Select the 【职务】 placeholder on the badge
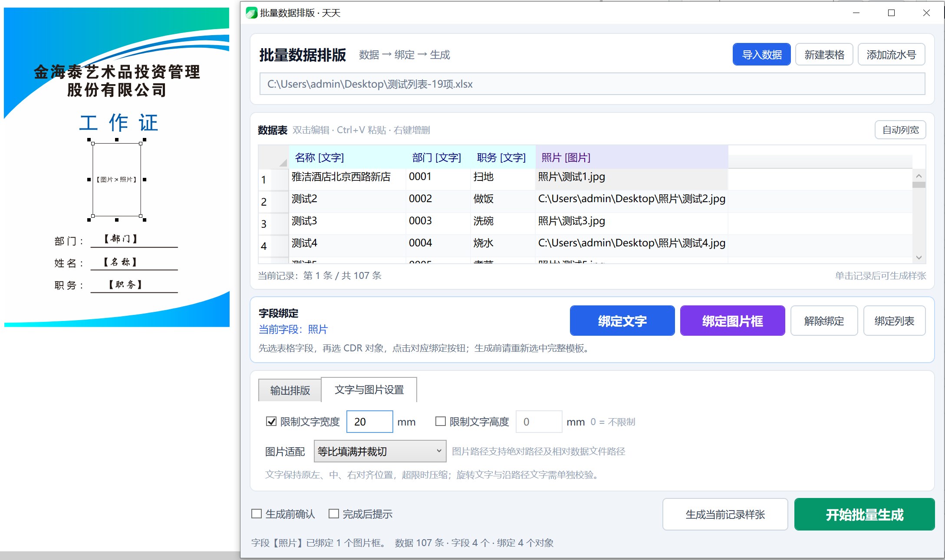 pos(125,285)
